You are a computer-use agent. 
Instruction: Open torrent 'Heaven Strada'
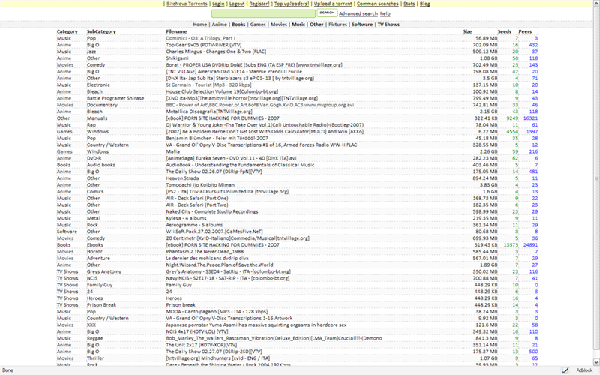click(183, 178)
